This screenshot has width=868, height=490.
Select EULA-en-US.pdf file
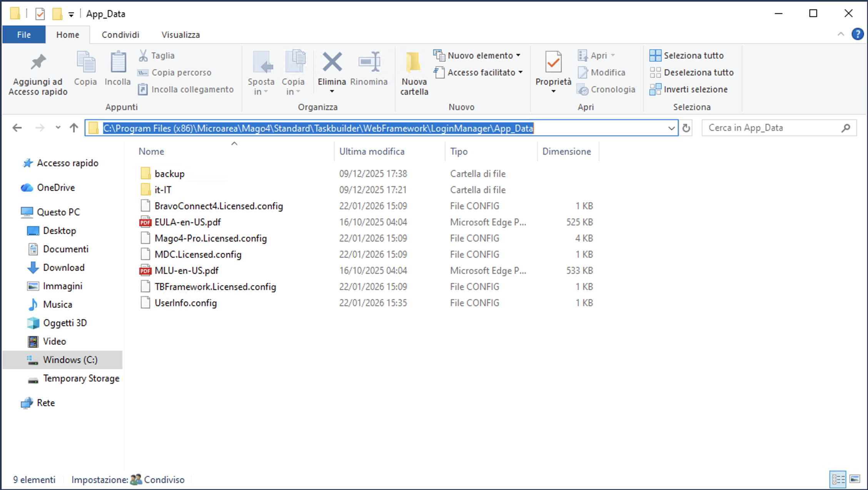point(187,222)
